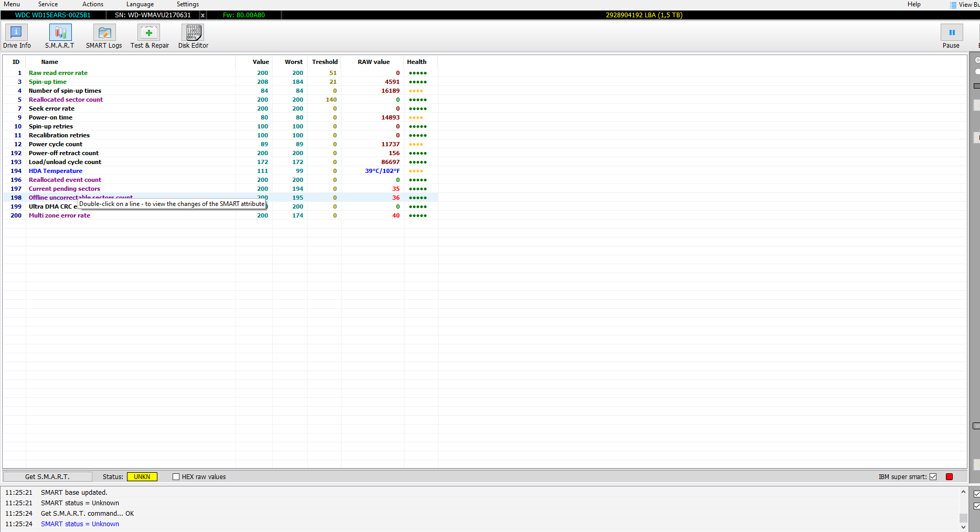Open the Menu menu
Viewport: 980px width, 532px height.
pyautogui.click(x=12, y=4)
